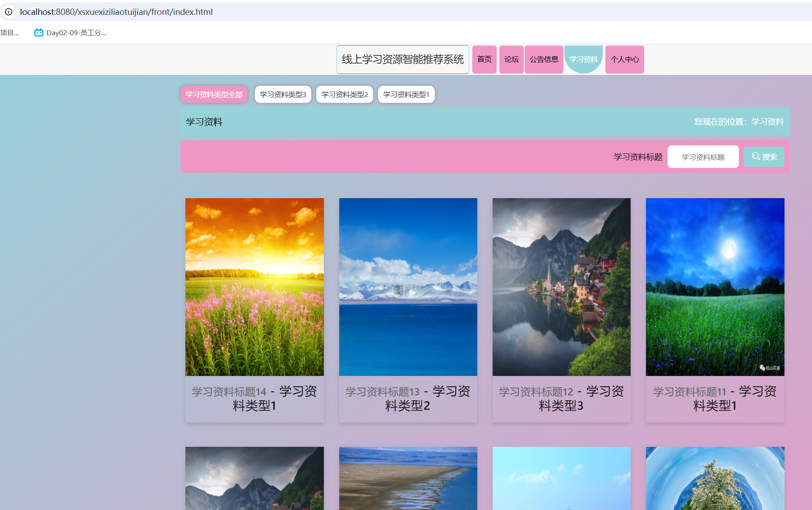
Task: Filter by 学习资料类型全部
Action: pos(214,94)
